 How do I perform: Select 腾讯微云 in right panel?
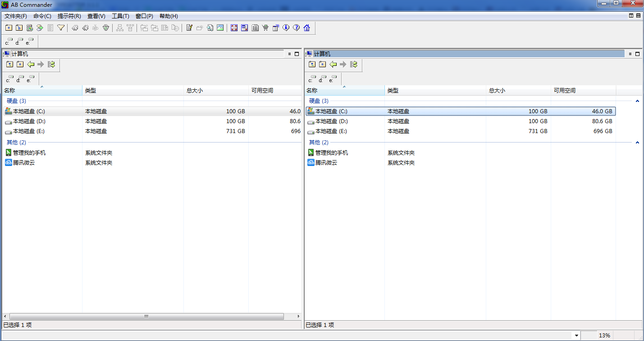coord(460,163)
